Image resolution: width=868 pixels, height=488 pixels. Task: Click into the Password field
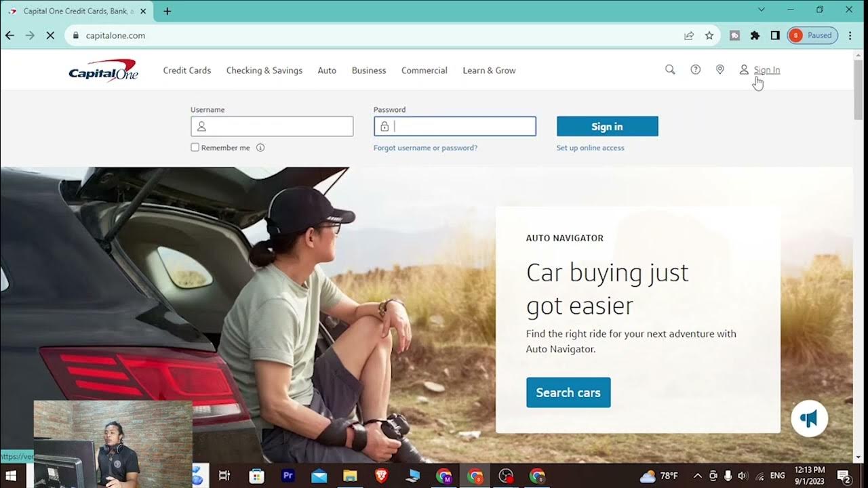[455, 126]
